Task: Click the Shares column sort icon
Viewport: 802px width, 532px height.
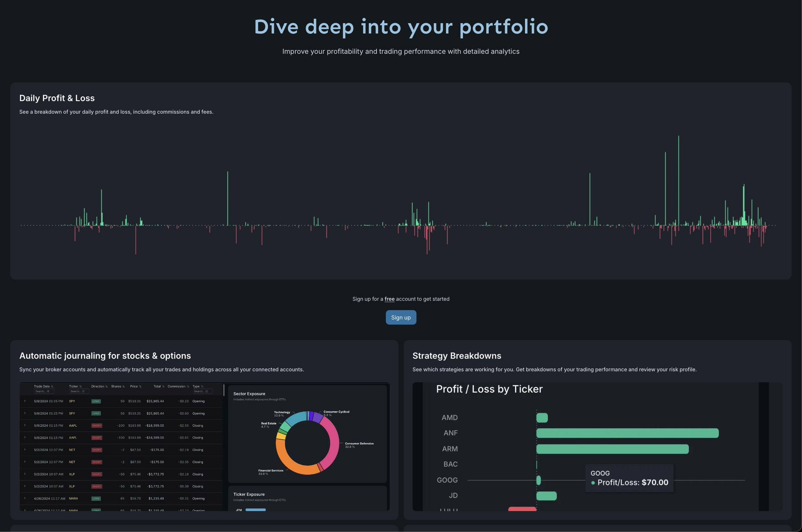Action: 124,386
